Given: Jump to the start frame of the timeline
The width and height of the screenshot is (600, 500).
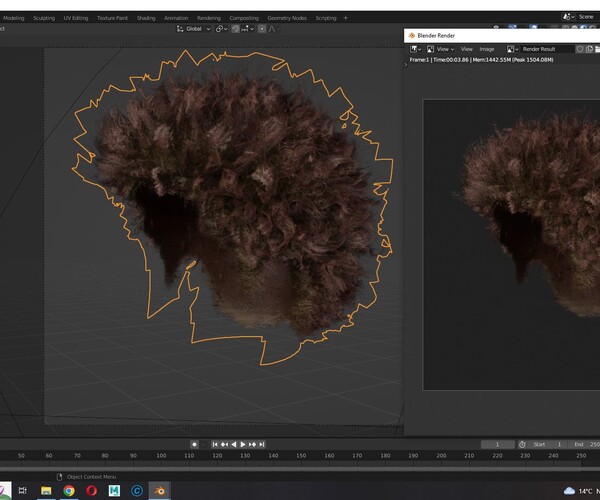Looking at the screenshot, I should (x=215, y=444).
